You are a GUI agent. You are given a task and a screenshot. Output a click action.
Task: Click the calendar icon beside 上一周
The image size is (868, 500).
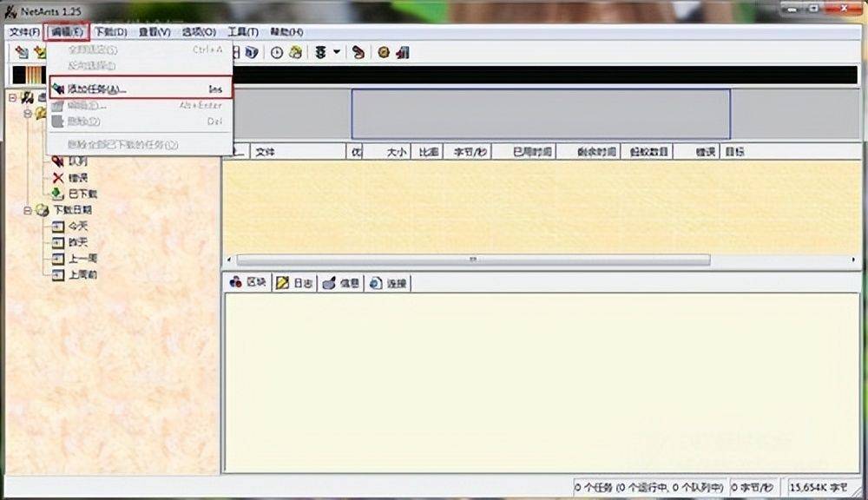[58, 258]
